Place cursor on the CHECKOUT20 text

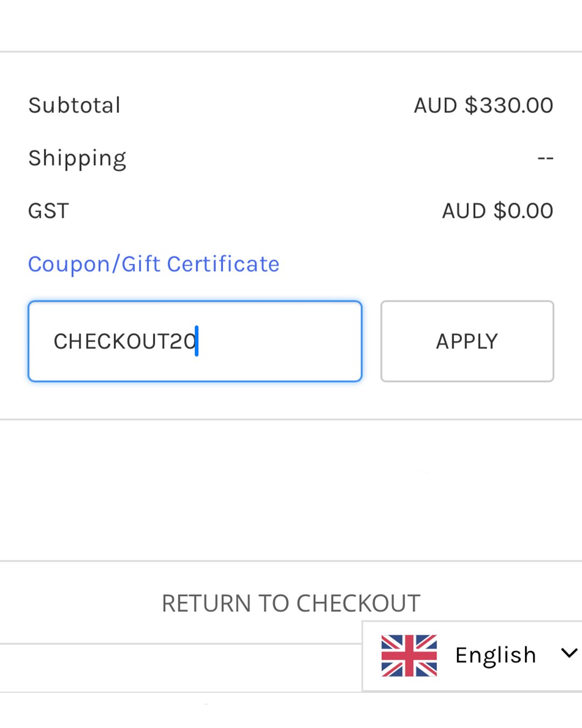click(125, 341)
